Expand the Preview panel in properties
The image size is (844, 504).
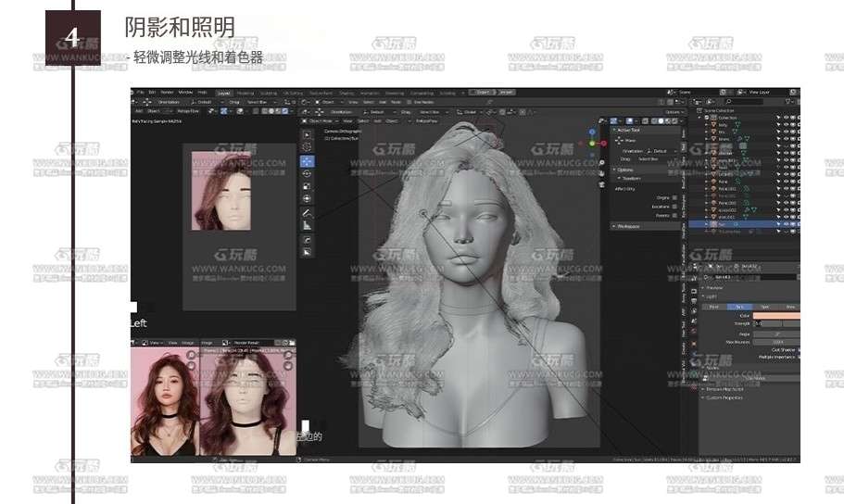(714, 287)
